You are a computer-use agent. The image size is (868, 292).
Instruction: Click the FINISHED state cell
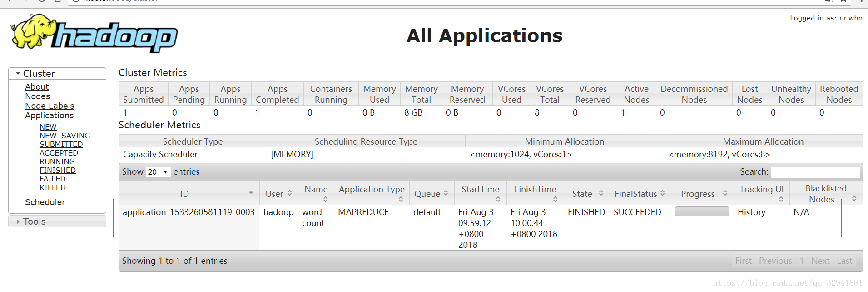pyautogui.click(x=586, y=212)
